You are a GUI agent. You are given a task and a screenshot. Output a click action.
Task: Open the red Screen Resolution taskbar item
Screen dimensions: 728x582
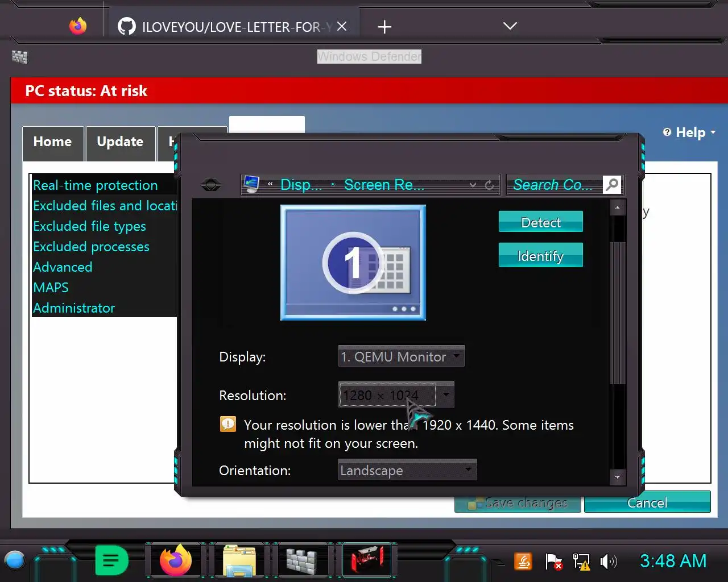tap(367, 560)
